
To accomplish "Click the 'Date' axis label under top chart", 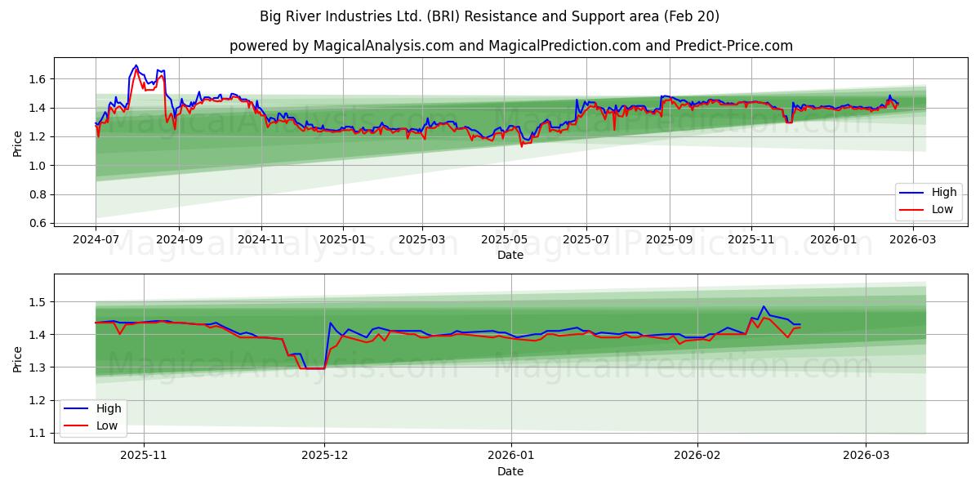I will coord(510,256).
